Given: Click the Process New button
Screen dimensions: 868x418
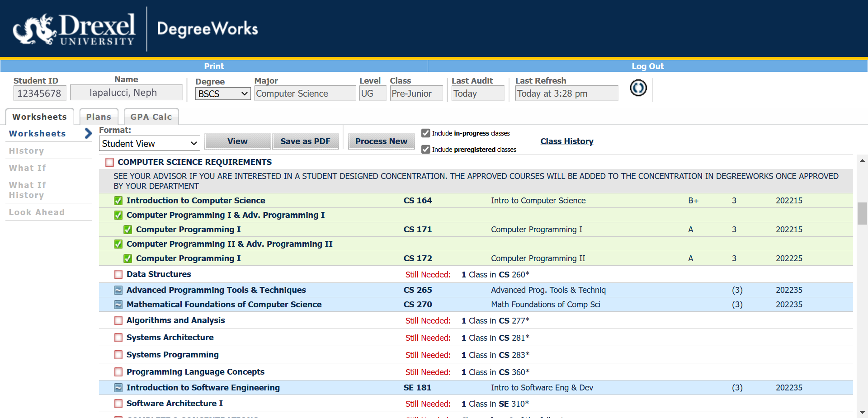Looking at the screenshot, I should tap(381, 141).
